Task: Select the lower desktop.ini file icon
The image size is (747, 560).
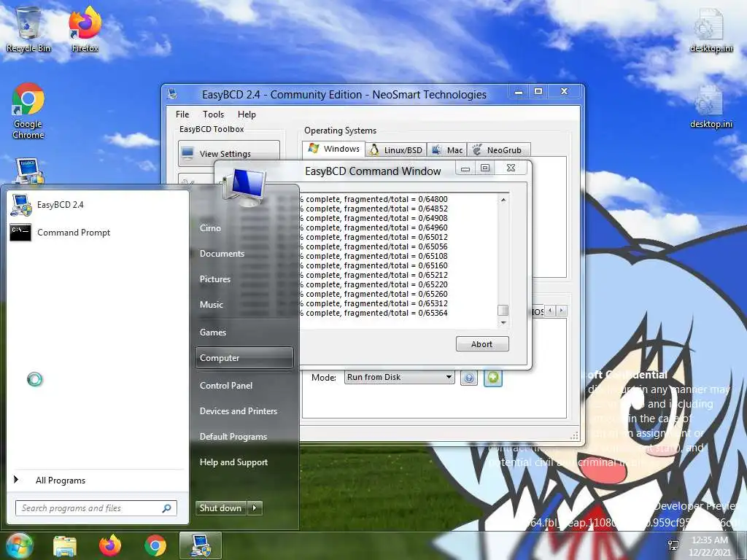Action: [x=711, y=106]
